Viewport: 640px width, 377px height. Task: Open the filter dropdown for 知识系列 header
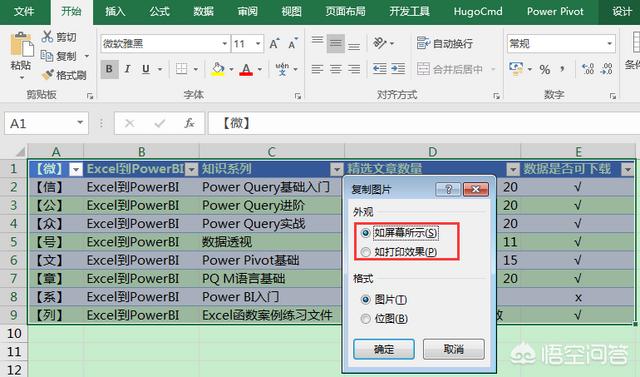(337, 169)
